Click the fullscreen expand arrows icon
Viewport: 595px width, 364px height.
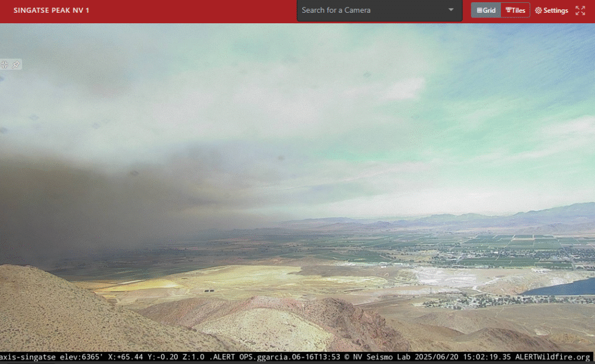pyautogui.click(x=580, y=10)
